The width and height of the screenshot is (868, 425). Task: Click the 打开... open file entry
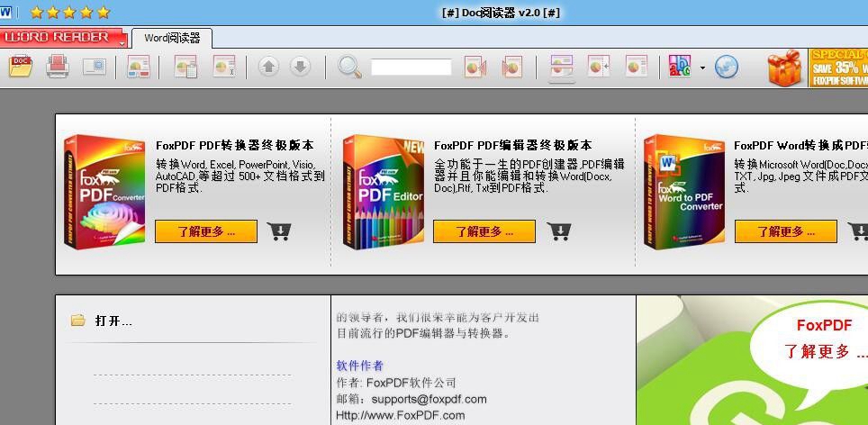coord(113,321)
